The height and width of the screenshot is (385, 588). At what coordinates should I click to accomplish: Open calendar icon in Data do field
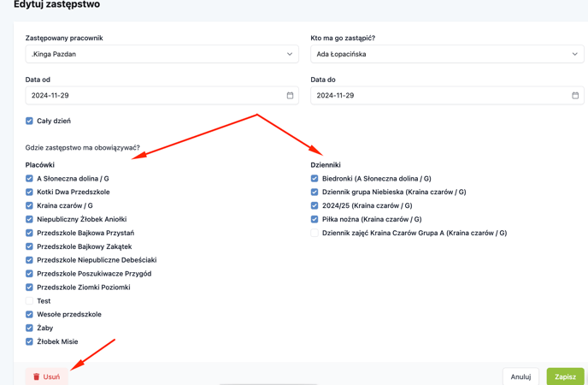click(575, 95)
